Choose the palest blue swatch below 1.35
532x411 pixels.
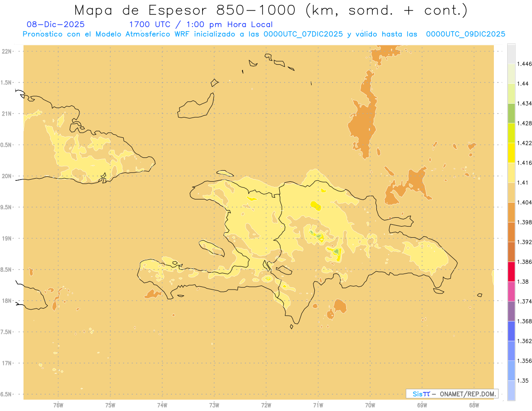point(511,390)
